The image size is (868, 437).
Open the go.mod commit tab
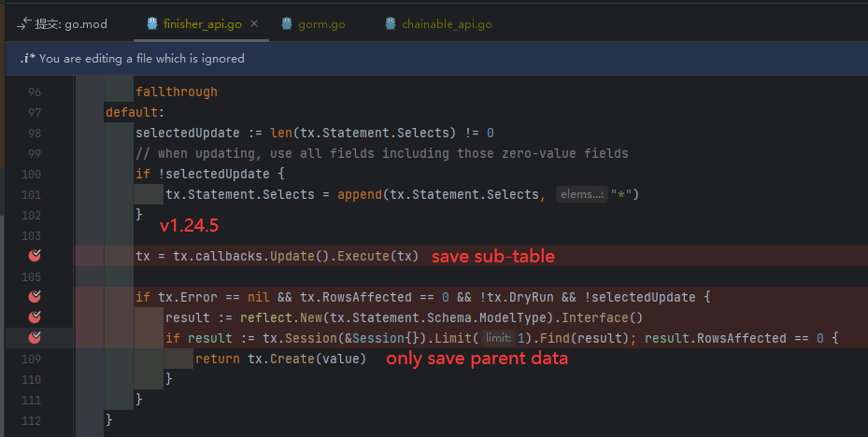63,23
